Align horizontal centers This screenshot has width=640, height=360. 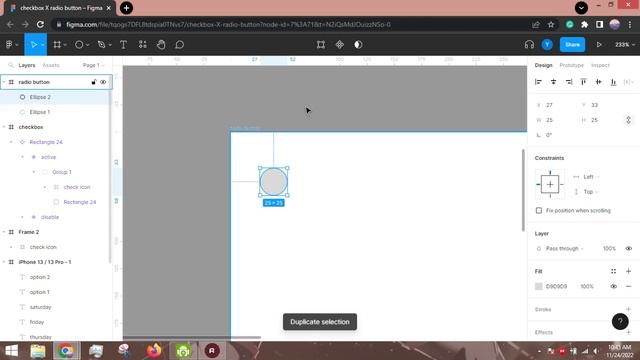(x=553, y=82)
